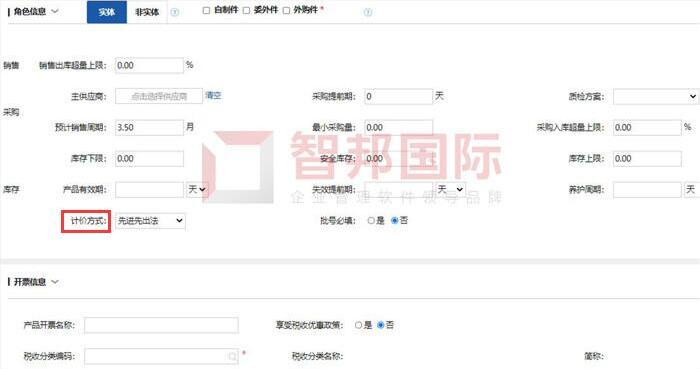Click the info icon beside the 非实体 tab
The height and width of the screenshot is (369, 700).
tap(175, 12)
